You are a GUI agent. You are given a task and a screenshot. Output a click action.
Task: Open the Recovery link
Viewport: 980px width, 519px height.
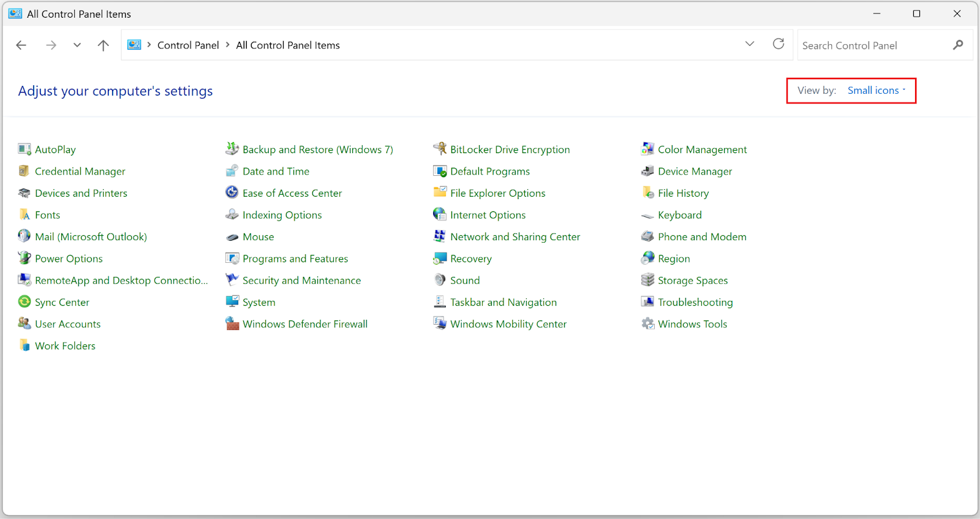click(471, 259)
